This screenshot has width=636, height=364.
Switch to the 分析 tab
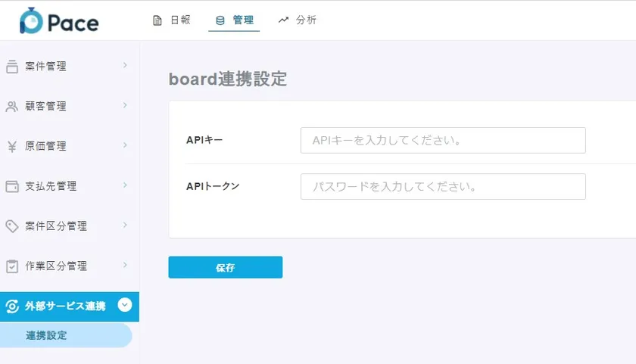coord(298,20)
